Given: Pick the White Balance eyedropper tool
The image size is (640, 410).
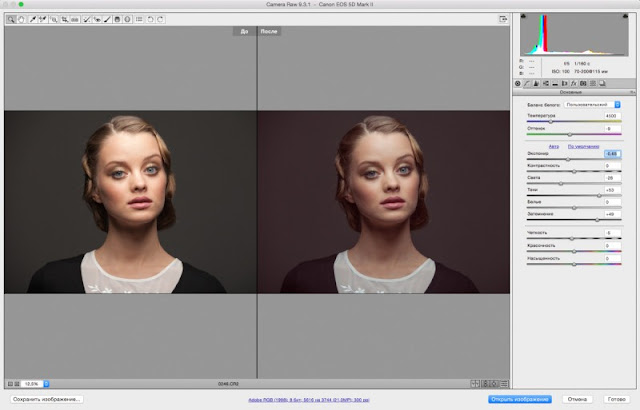Looking at the screenshot, I should (x=32, y=19).
